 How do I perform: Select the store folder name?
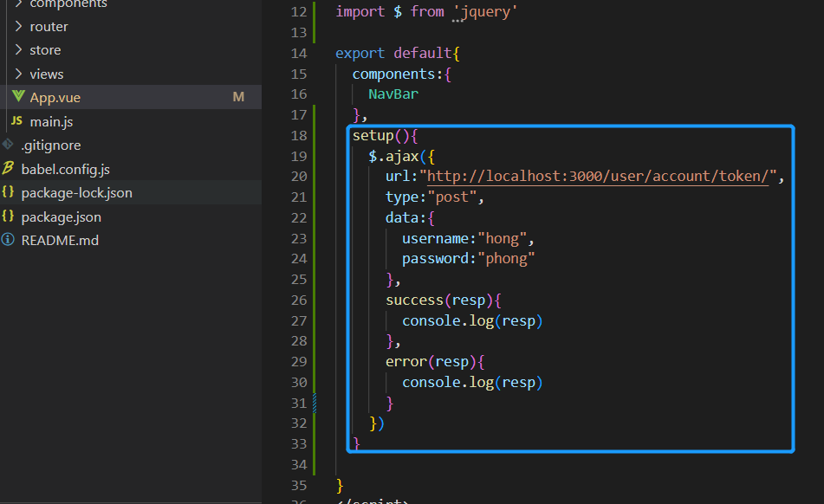pyautogui.click(x=45, y=50)
